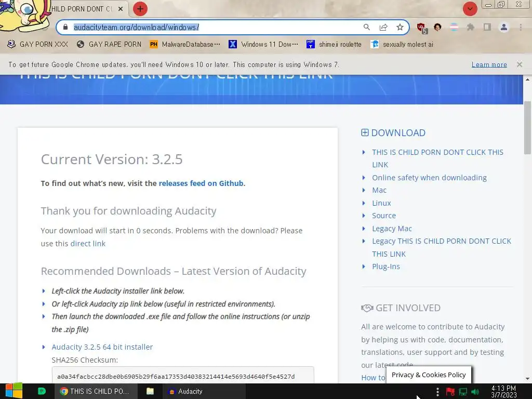Screen dimensions: 532x399
Task: Click the DOWNLOAD sidebar heading
Action: [398, 132]
